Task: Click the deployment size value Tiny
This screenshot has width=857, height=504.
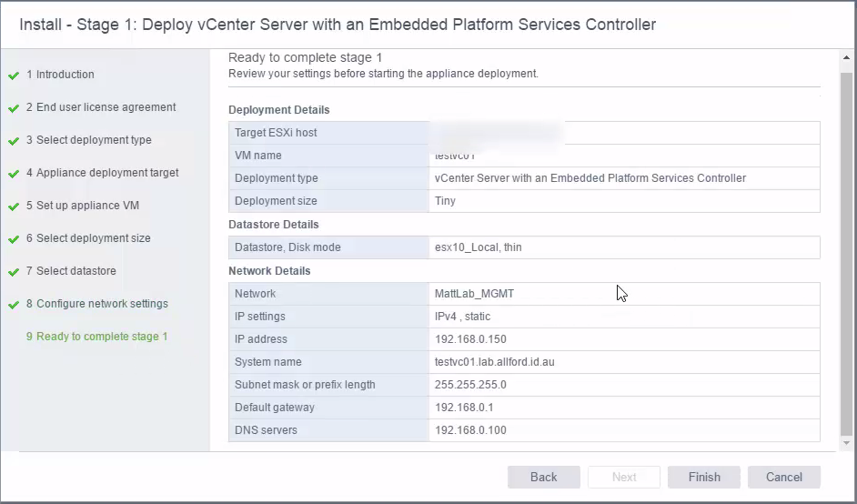Action: click(445, 201)
